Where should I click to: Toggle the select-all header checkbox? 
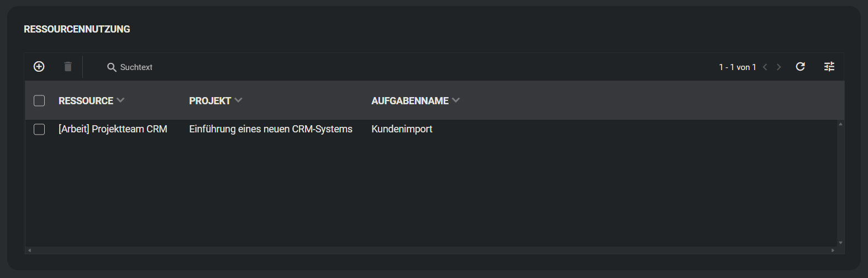pyautogui.click(x=39, y=100)
